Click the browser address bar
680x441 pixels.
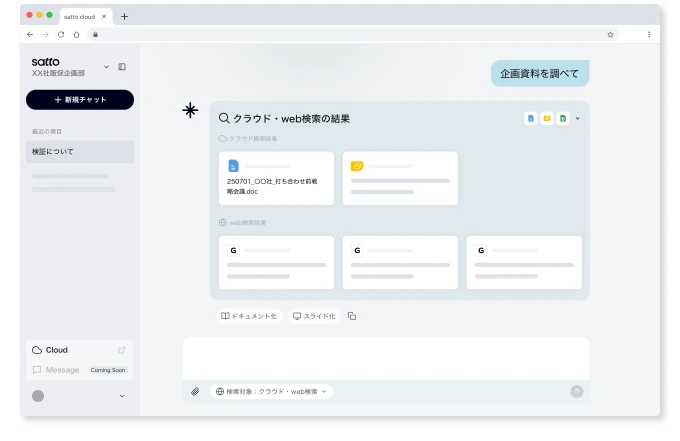353,35
